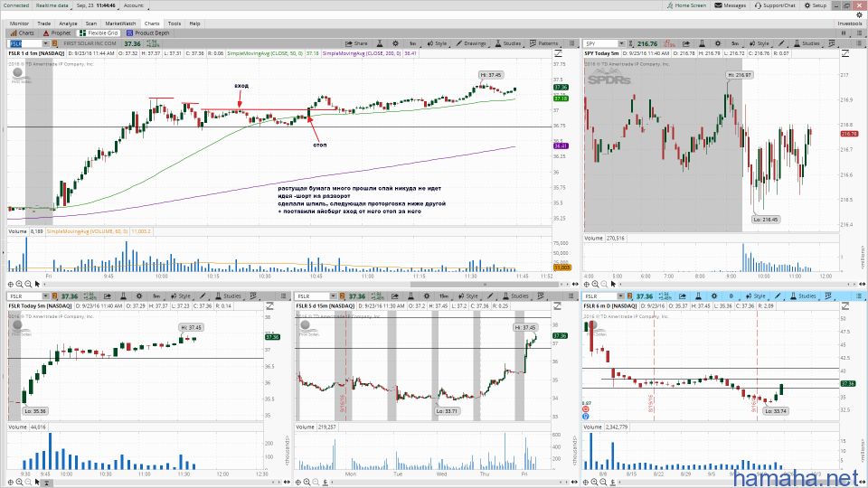Viewport: 868px width, 488px height.
Task: Click horizontal scrollbar under FSLR 1m chart
Action: click(485, 285)
